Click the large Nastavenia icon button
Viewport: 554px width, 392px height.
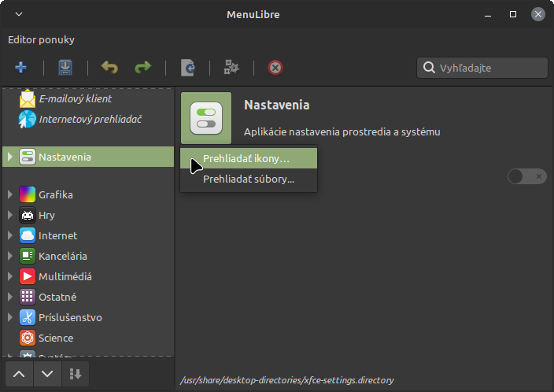pos(206,118)
